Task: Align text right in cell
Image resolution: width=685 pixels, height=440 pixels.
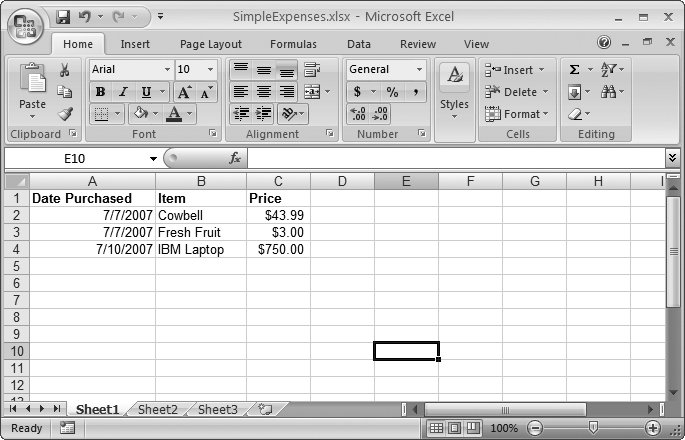Action: [x=286, y=92]
